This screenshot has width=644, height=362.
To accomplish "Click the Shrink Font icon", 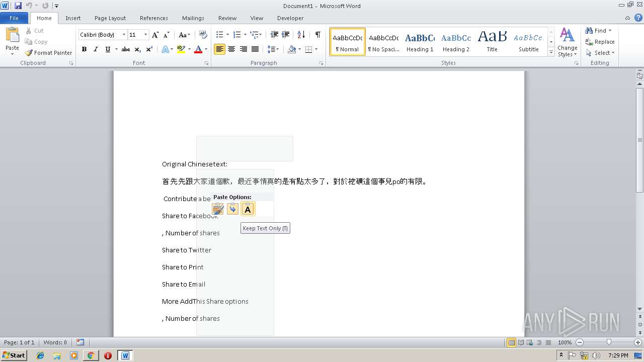I will [166, 35].
